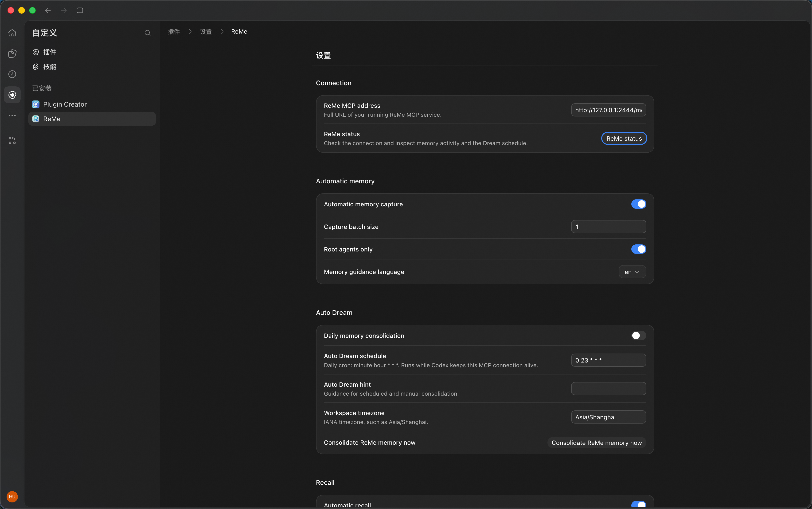Click the search icon next to 自定义
This screenshot has width=812, height=509.
pyautogui.click(x=148, y=33)
